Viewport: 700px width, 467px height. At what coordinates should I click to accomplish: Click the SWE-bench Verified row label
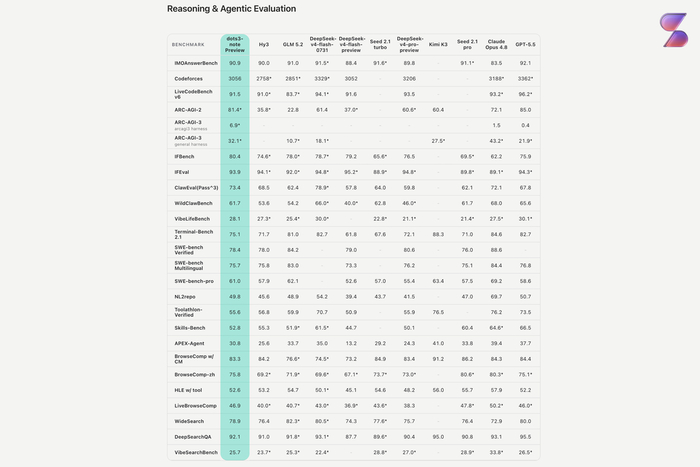(x=189, y=250)
